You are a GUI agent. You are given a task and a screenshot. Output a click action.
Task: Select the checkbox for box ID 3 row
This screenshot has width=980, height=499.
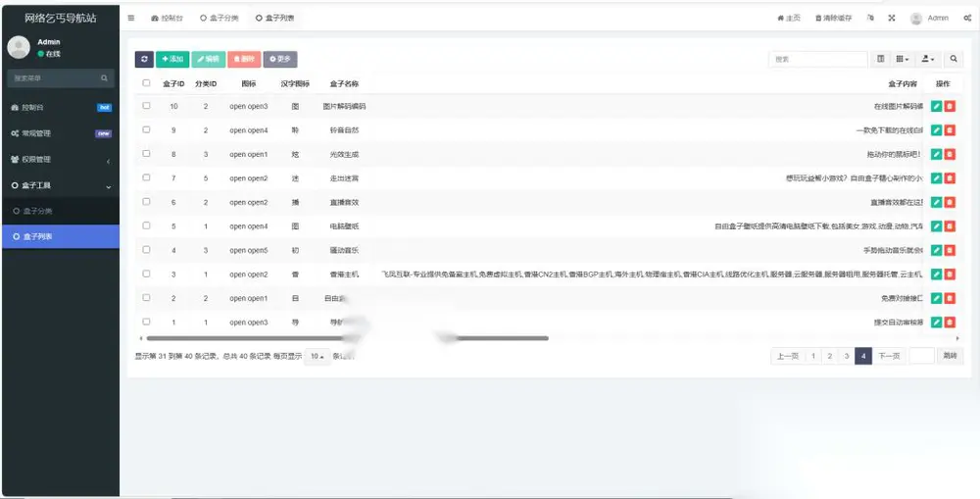point(146,274)
